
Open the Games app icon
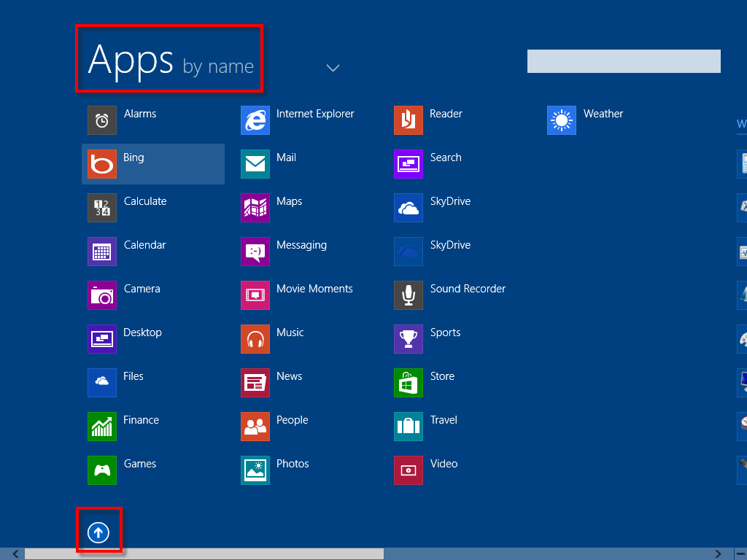click(102, 470)
